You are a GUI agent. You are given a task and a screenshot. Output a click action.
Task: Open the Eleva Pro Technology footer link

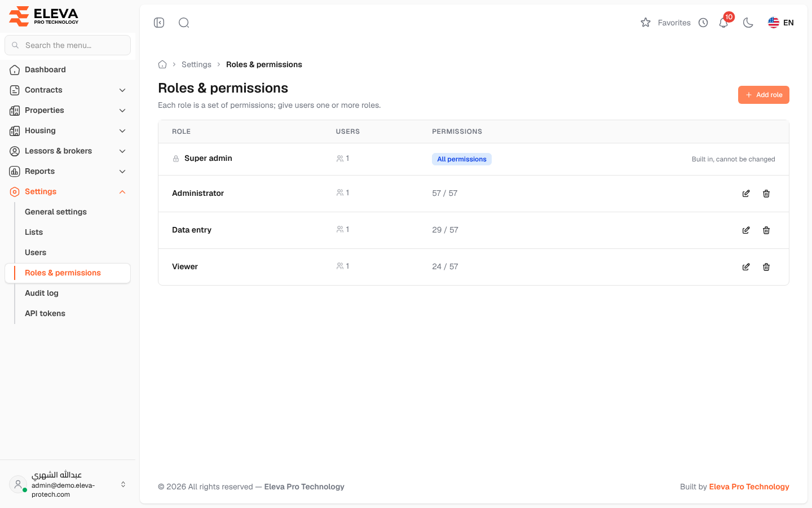749,487
